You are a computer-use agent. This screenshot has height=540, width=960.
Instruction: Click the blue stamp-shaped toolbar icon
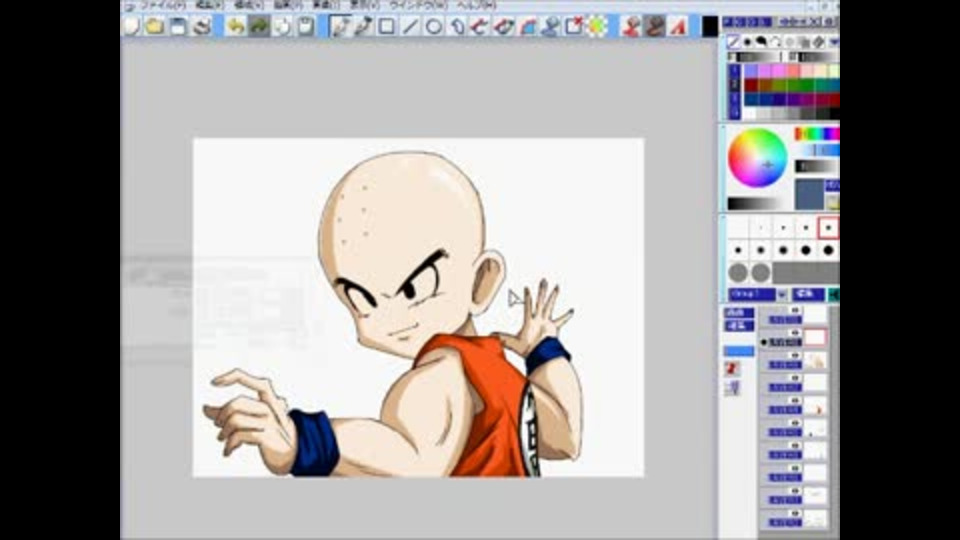point(550,26)
